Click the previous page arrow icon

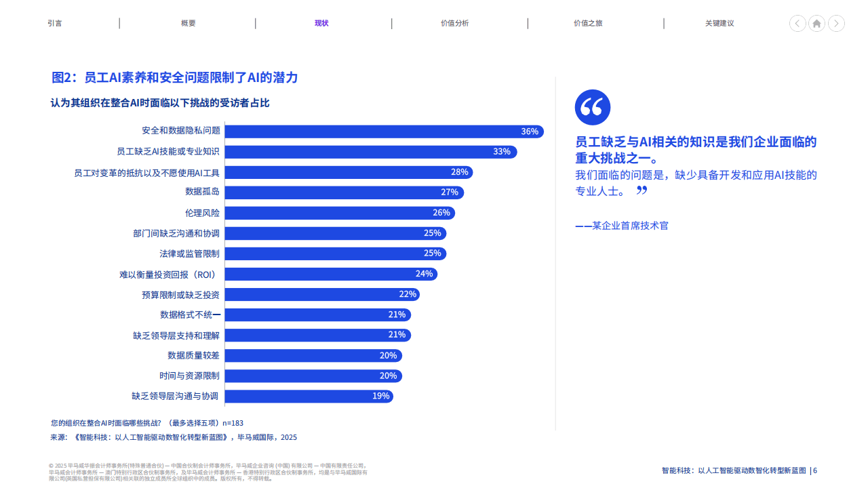coord(797,23)
